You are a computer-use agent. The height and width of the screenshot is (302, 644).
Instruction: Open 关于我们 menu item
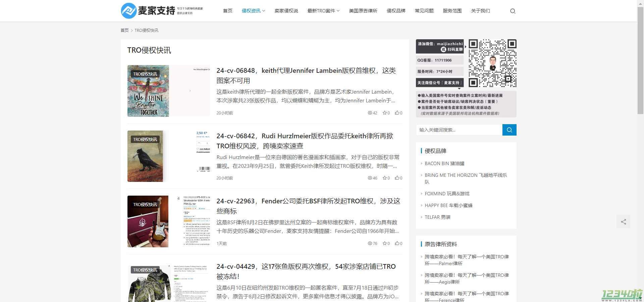pyautogui.click(x=480, y=11)
